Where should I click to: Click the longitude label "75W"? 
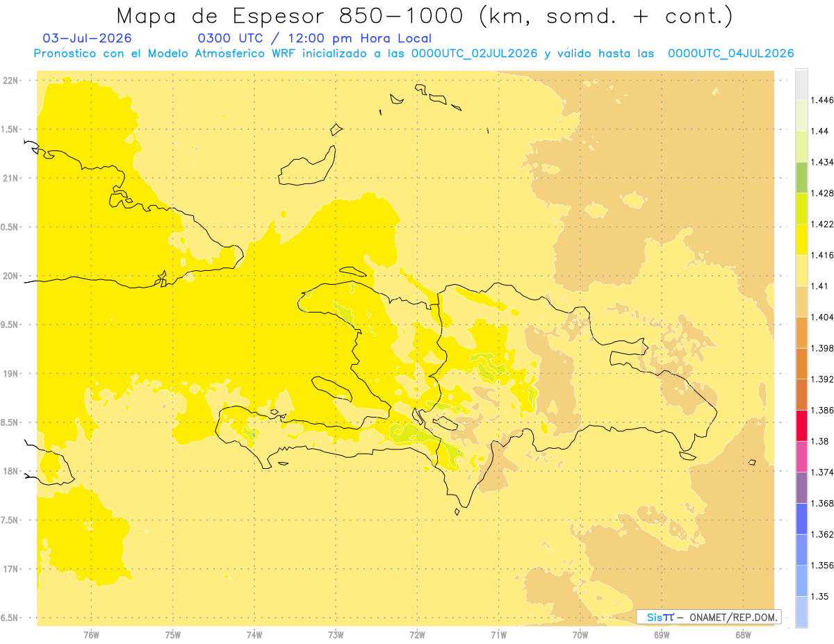(x=172, y=635)
